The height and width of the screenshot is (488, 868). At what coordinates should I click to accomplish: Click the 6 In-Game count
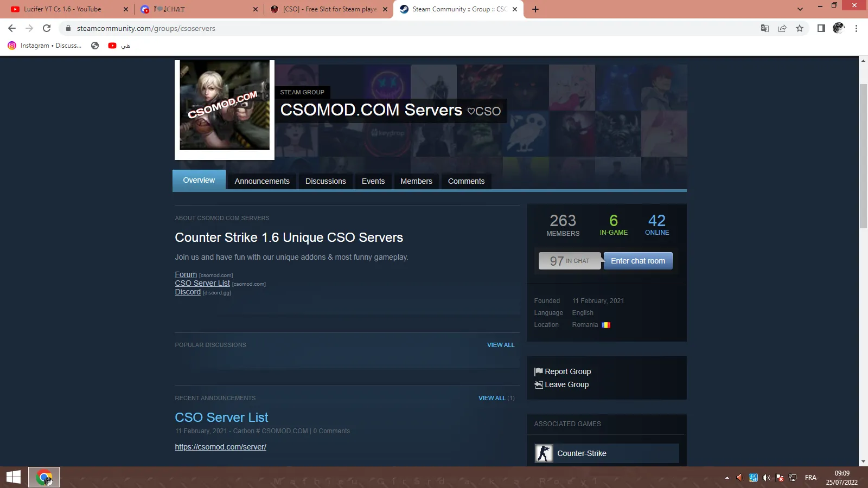[x=614, y=224]
